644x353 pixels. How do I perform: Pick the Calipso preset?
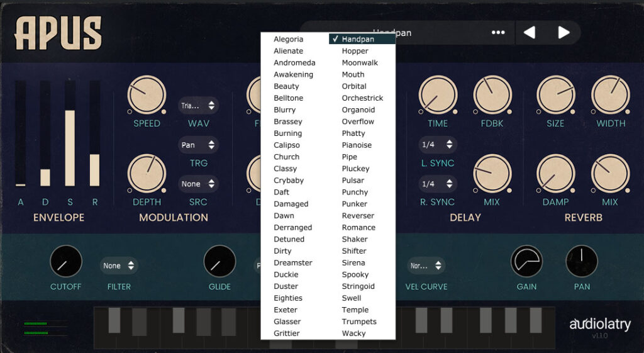tap(287, 145)
